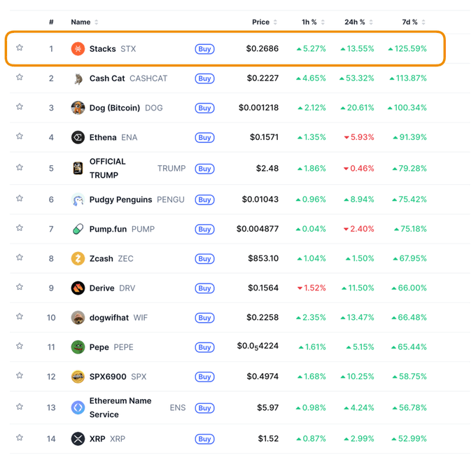This screenshot has height=462, width=476.
Task: Buy Derive DRV
Action: 204,288
